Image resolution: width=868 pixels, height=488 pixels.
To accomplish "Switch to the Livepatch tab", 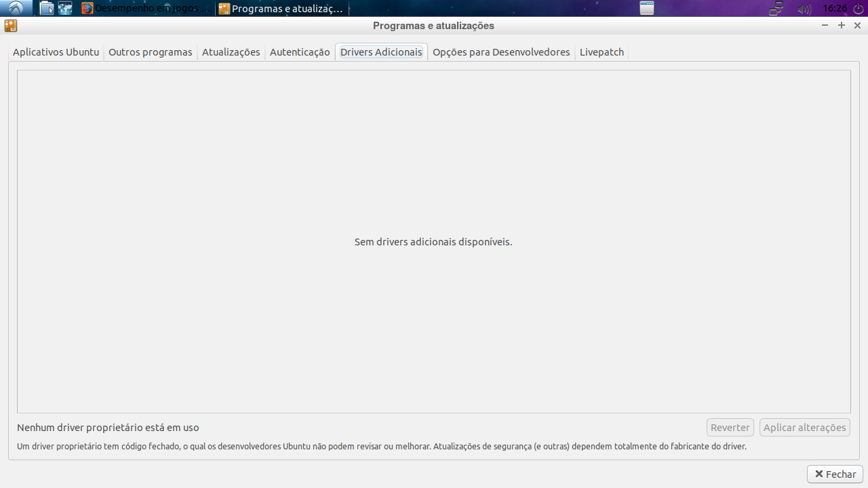I will [601, 52].
